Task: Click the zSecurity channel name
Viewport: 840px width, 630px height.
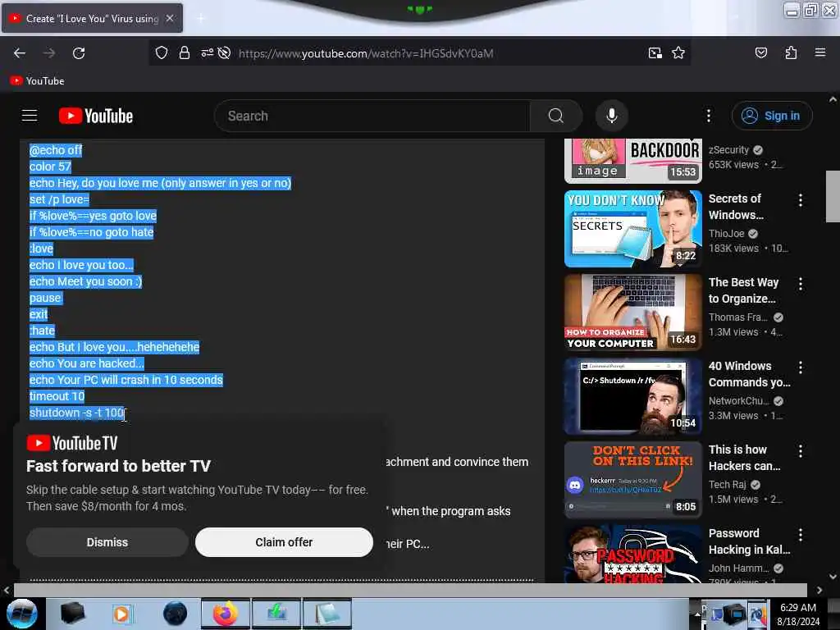Action: 728,150
